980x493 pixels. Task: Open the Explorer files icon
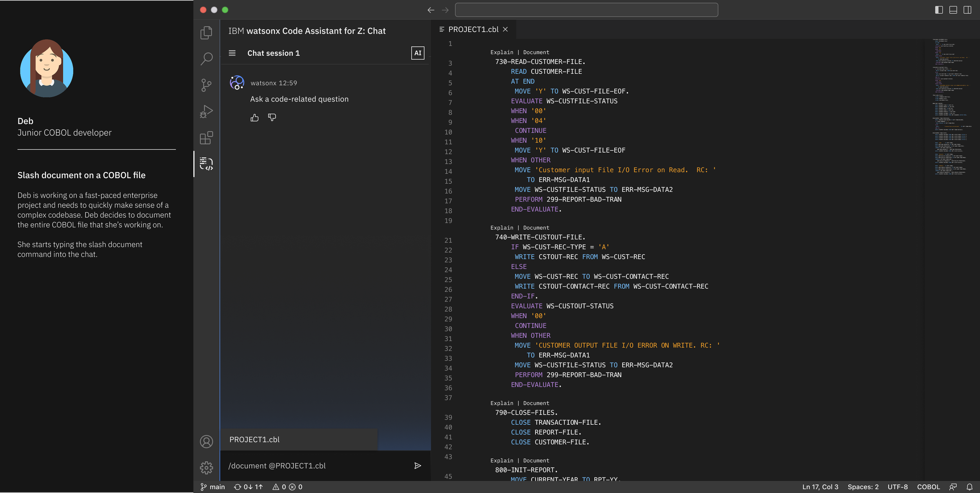[x=206, y=33]
